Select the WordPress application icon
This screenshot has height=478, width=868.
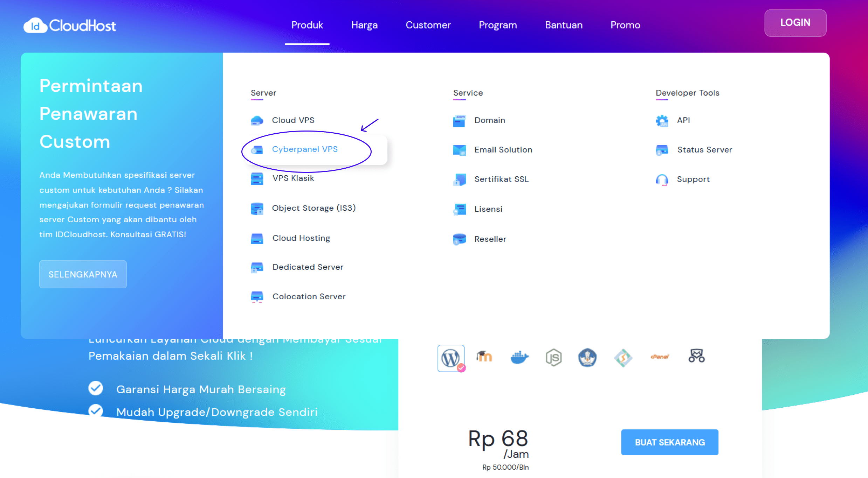pos(451,358)
